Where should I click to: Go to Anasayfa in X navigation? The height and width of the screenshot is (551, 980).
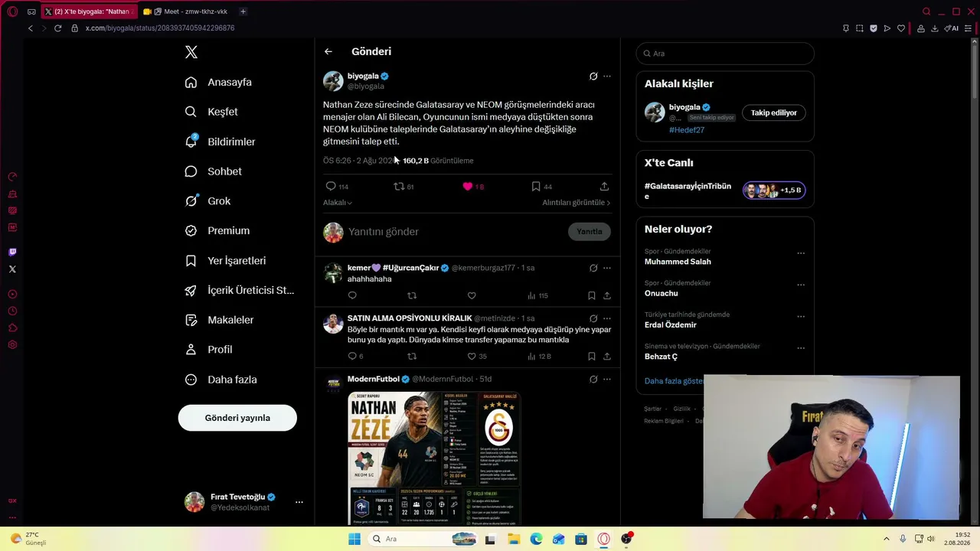(x=219, y=83)
